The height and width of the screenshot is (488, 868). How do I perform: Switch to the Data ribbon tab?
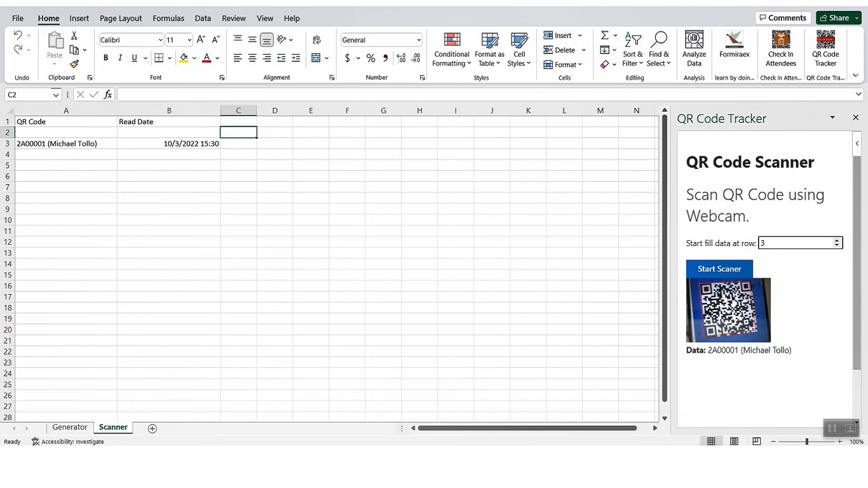(x=203, y=18)
